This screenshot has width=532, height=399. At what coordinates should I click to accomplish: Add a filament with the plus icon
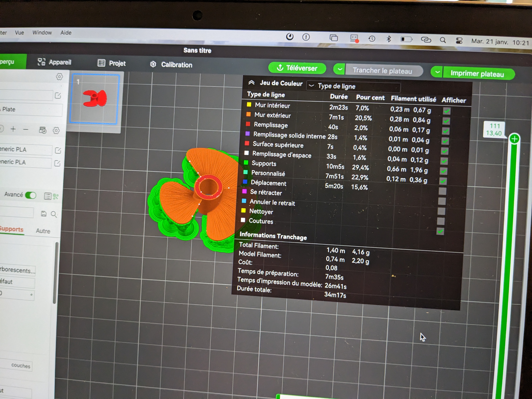tap(13, 129)
